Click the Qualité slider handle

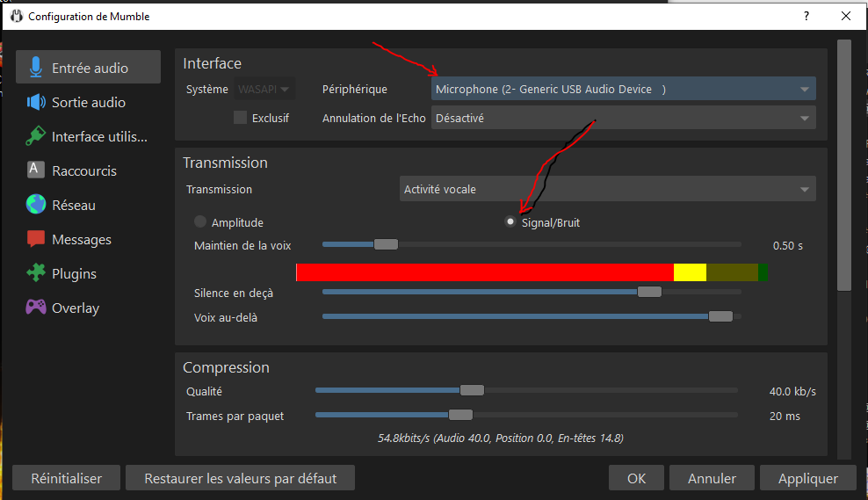(472, 390)
